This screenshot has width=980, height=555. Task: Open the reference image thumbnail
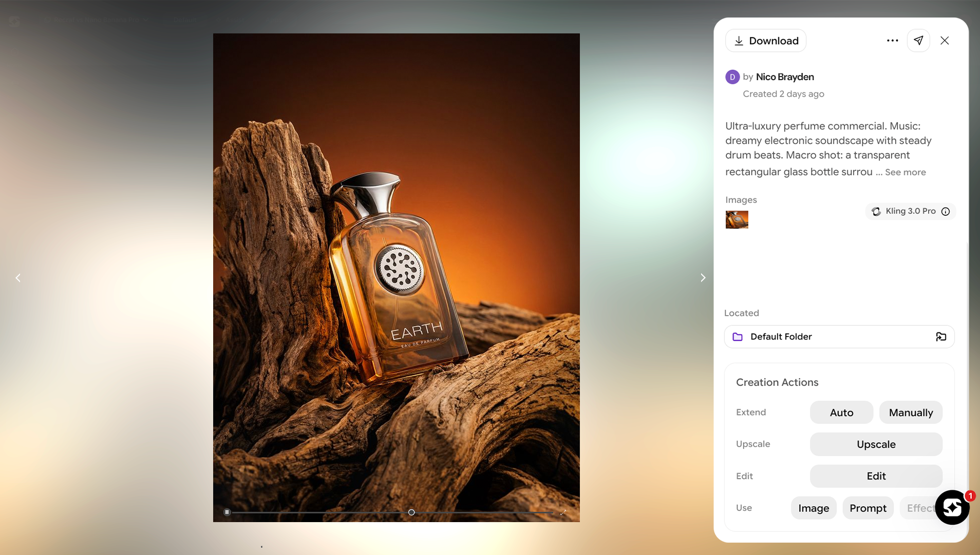[x=737, y=219]
